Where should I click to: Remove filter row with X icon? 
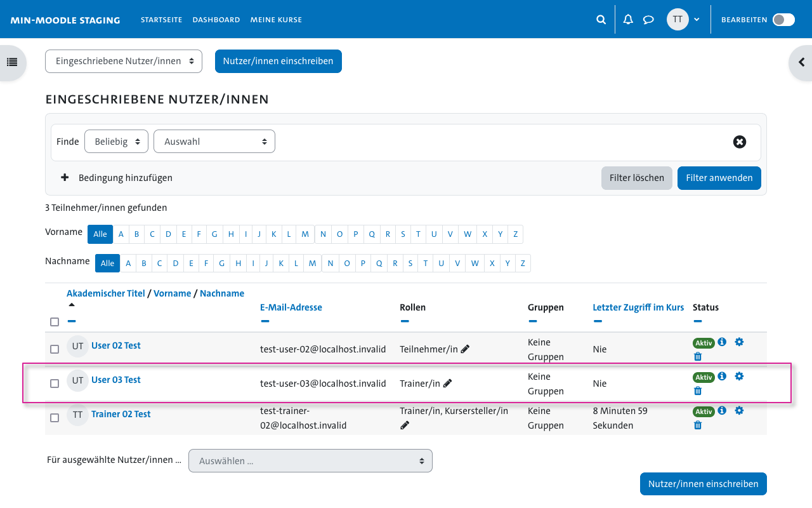click(740, 142)
